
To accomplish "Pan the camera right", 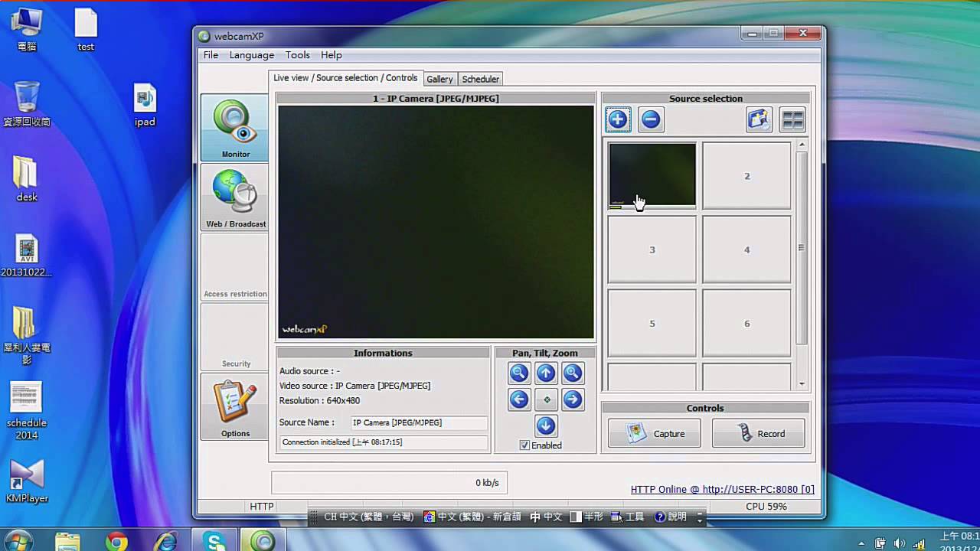I will (x=573, y=399).
